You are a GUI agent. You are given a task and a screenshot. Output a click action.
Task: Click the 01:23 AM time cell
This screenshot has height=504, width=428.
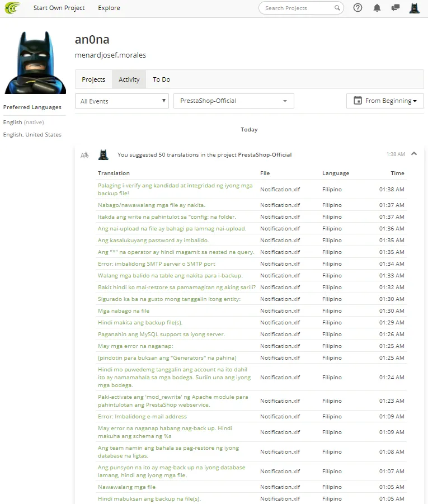click(x=392, y=401)
